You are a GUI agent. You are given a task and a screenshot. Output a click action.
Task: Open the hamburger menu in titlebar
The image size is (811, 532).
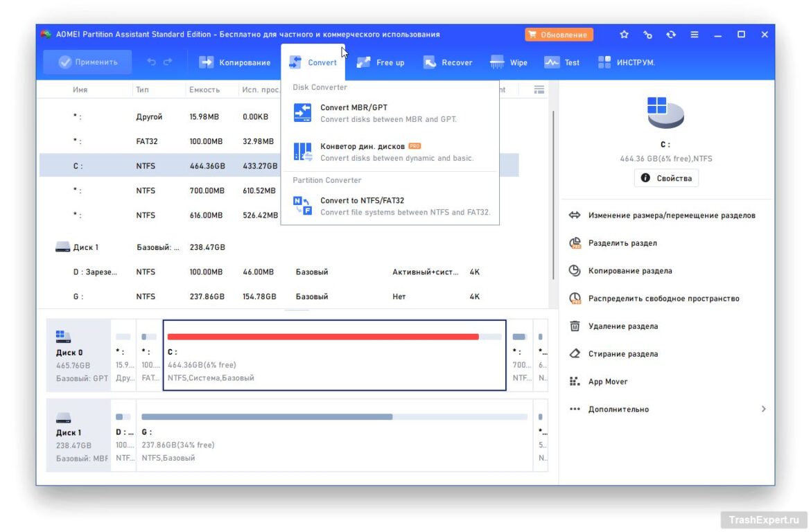tap(694, 34)
